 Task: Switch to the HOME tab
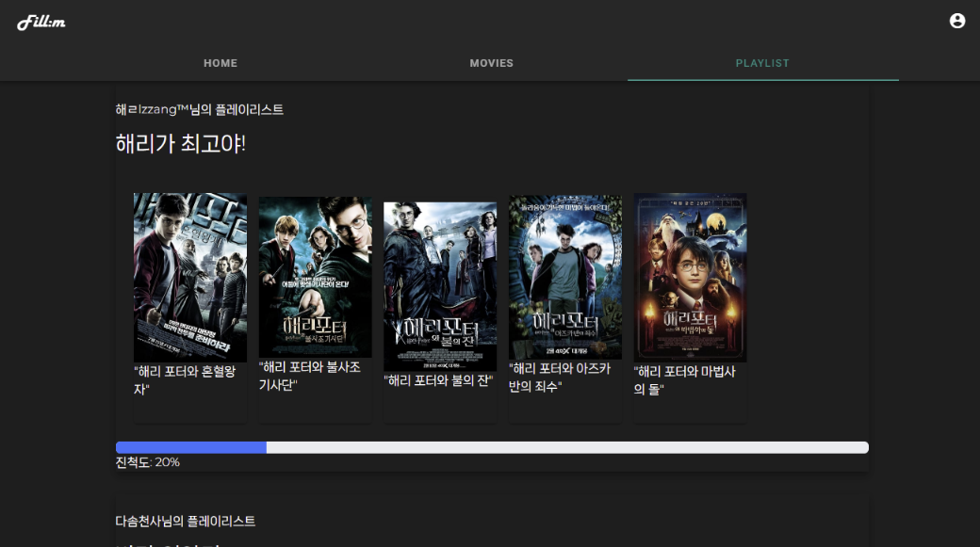point(220,63)
